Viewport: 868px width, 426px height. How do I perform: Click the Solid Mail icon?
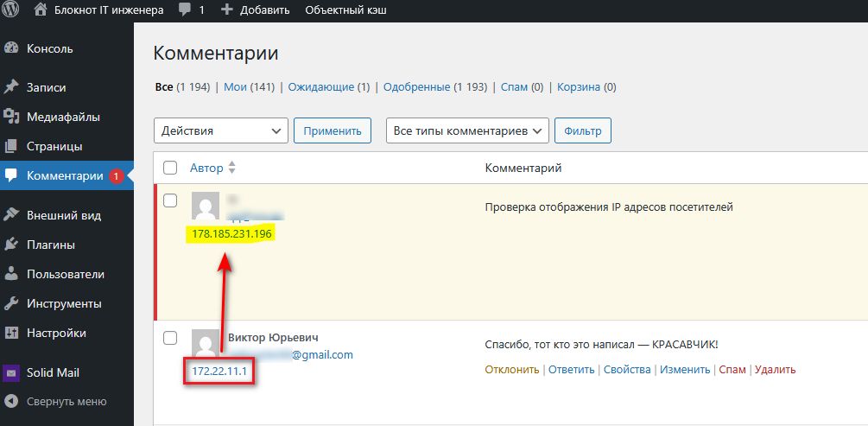click(x=11, y=373)
